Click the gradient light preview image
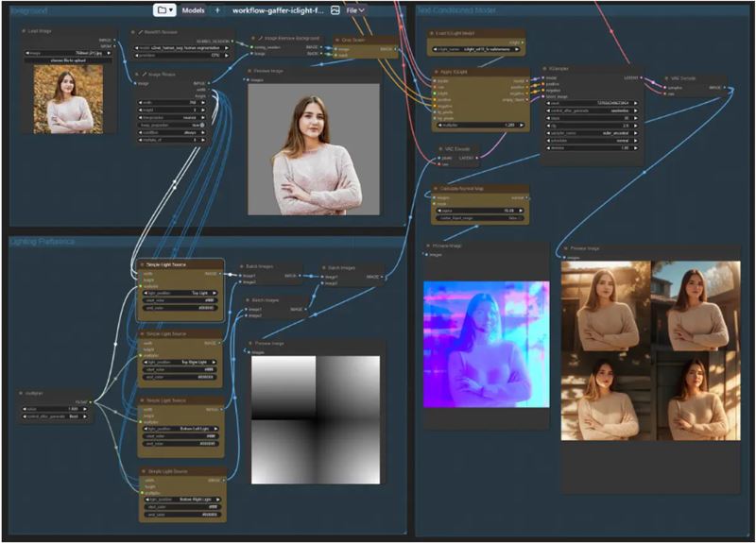This screenshot has width=756, height=543. [316, 419]
